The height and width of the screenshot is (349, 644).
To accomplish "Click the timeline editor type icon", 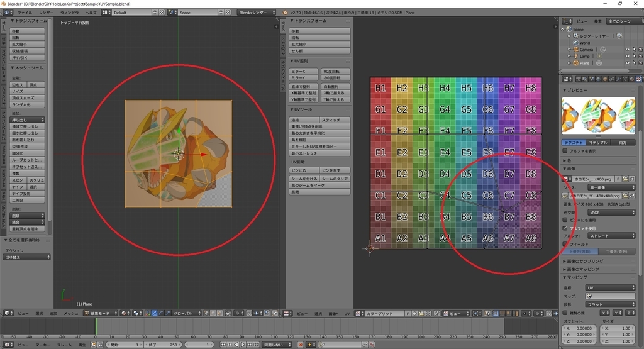I will (x=9, y=345).
